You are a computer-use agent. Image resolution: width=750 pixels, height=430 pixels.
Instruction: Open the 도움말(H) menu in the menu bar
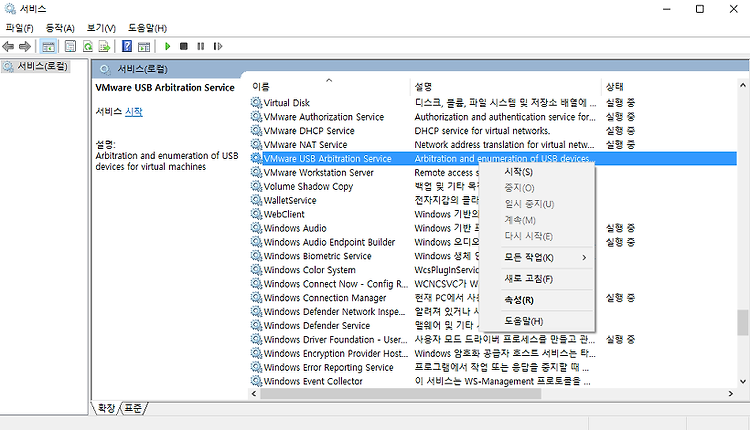[x=147, y=28]
